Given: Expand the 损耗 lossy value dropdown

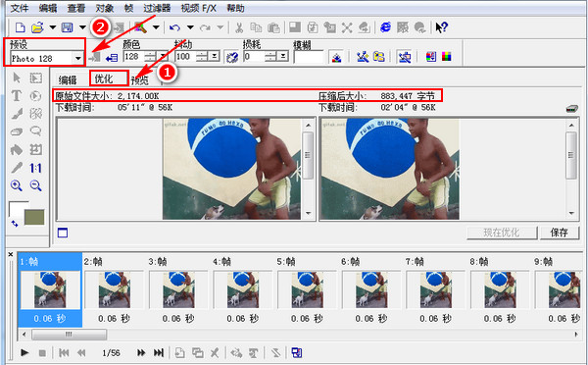Looking at the screenshot, I should [x=283, y=56].
